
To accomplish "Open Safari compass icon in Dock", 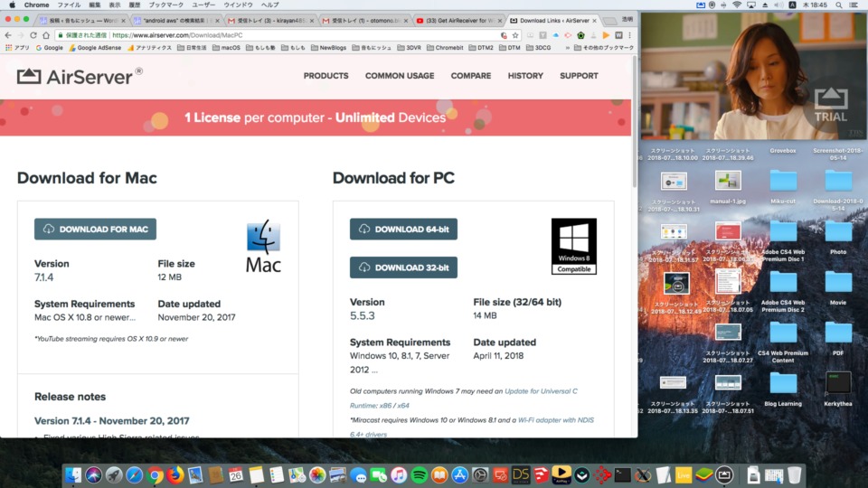I will (x=135, y=474).
